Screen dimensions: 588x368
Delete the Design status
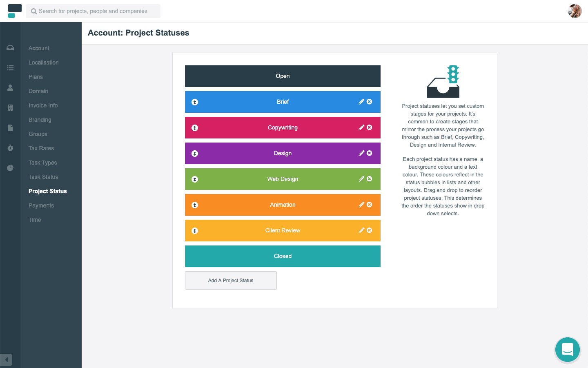[x=369, y=153]
